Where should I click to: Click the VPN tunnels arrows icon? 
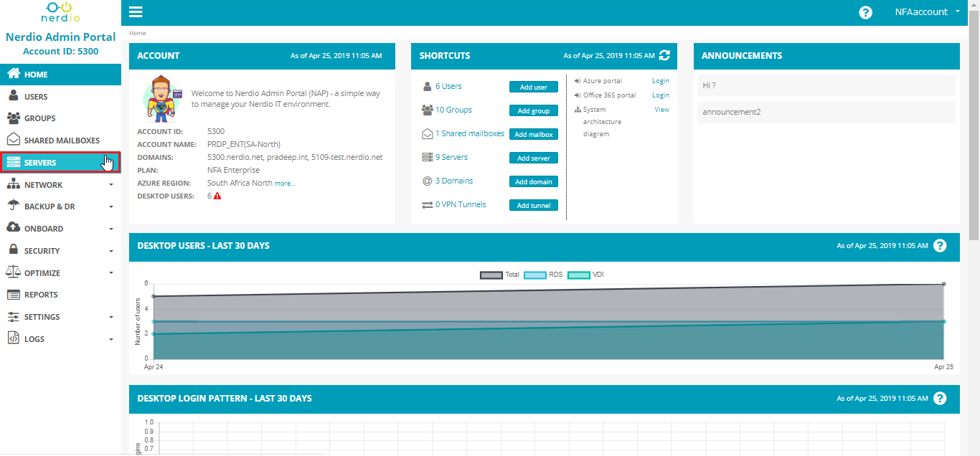point(428,205)
